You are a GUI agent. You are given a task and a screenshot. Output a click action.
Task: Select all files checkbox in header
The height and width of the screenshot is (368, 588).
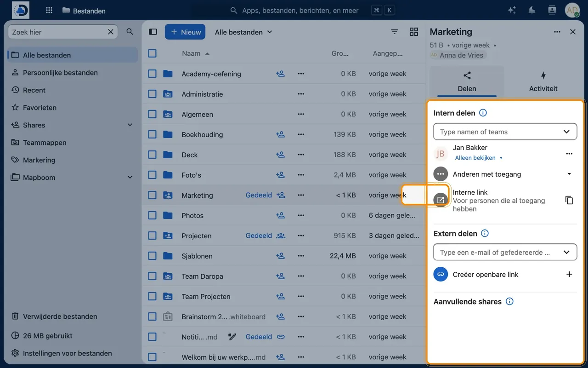coord(152,53)
